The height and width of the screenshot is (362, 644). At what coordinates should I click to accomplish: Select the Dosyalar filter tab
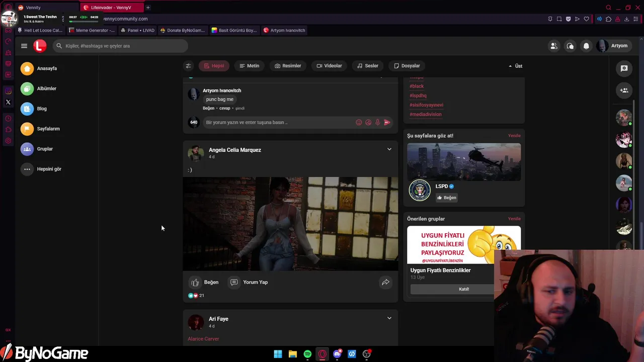point(407,66)
